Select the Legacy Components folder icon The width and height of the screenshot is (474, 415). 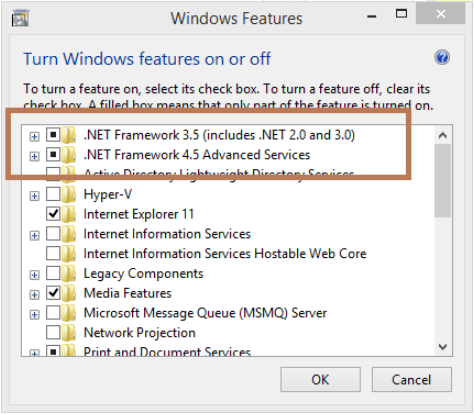69,273
